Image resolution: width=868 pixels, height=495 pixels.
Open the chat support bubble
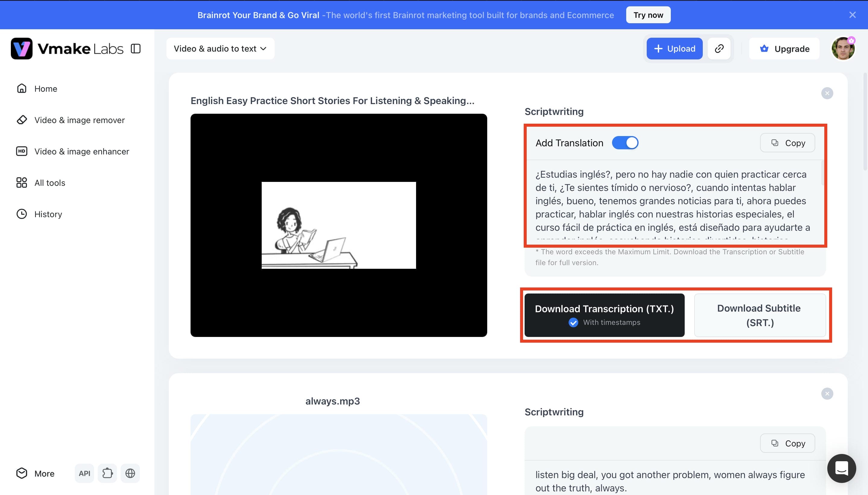pyautogui.click(x=841, y=468)
